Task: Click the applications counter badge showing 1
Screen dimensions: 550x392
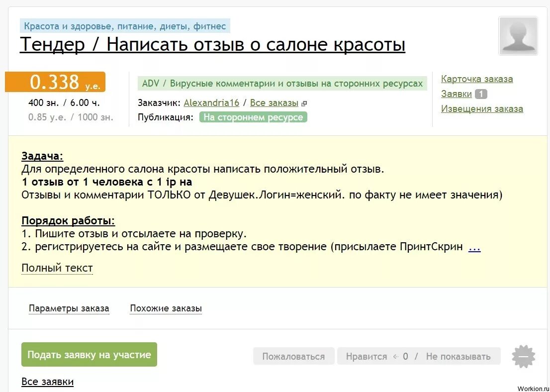Action: (x=481, y=94)
